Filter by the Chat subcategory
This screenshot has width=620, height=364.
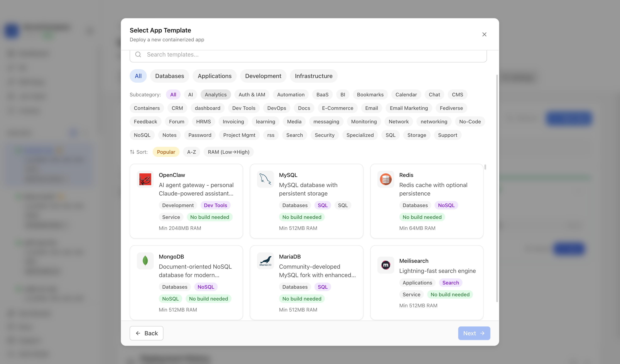[434, 94]
